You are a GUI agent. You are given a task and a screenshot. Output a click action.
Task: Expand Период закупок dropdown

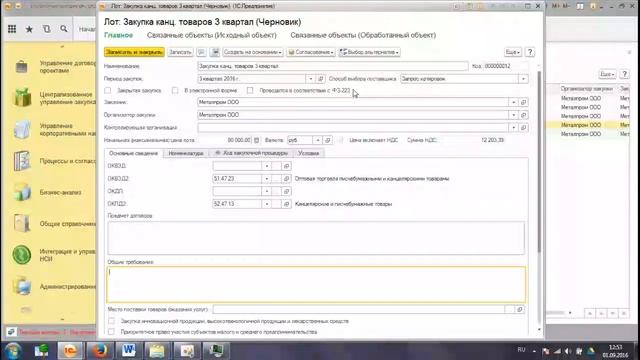[x=311, y=79]
